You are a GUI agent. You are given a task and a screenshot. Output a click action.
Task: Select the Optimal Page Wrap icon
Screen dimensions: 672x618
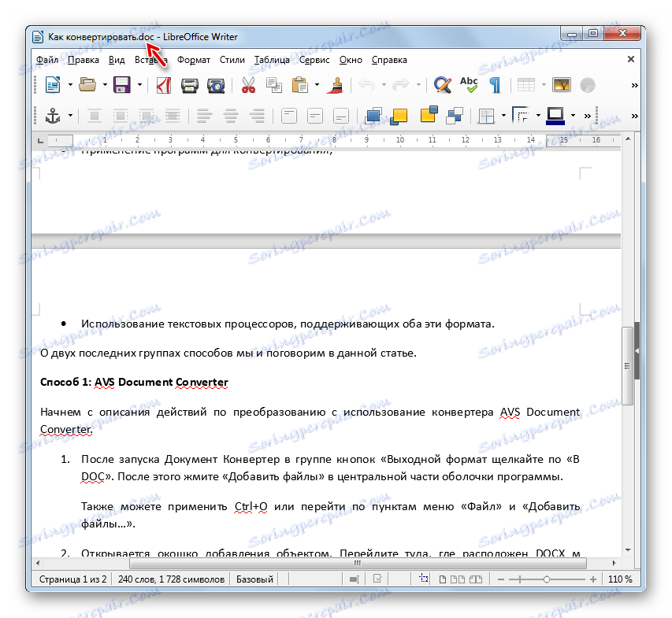147,116
